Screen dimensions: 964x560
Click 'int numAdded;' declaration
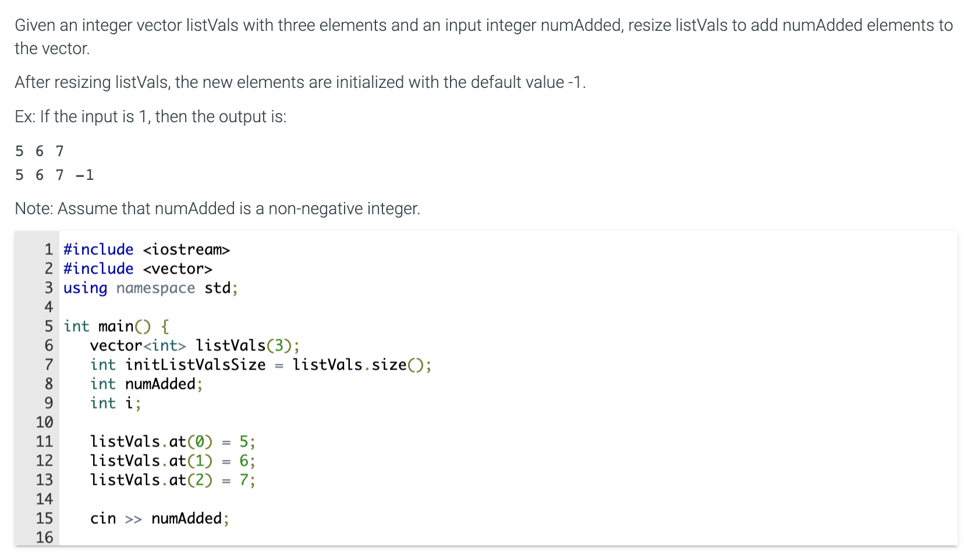(146, 384)
